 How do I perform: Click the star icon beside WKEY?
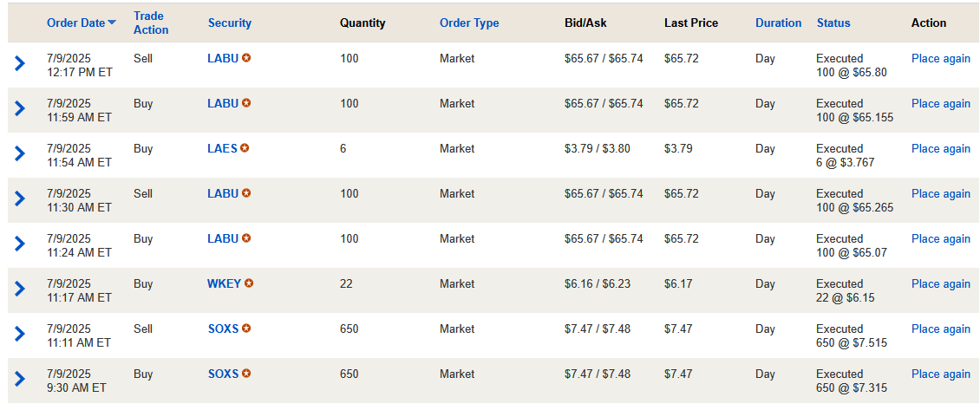click(249, 283)
